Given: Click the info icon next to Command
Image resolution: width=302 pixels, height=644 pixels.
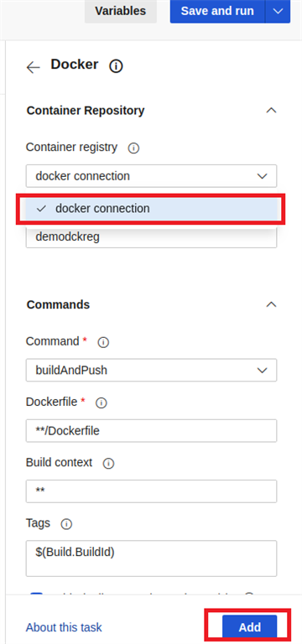Looking at the screenshot, I should click(103, 342).
